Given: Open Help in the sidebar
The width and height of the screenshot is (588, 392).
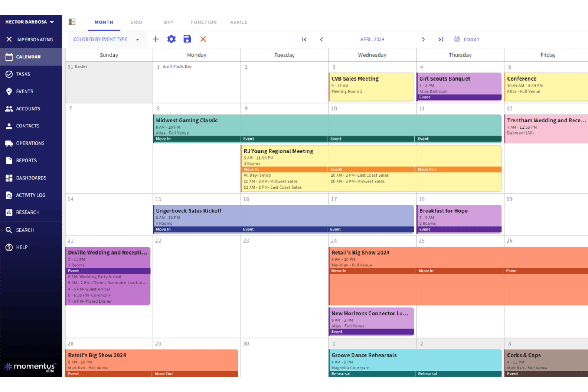Looking at the screenshot, I should (x=31, y=247).
